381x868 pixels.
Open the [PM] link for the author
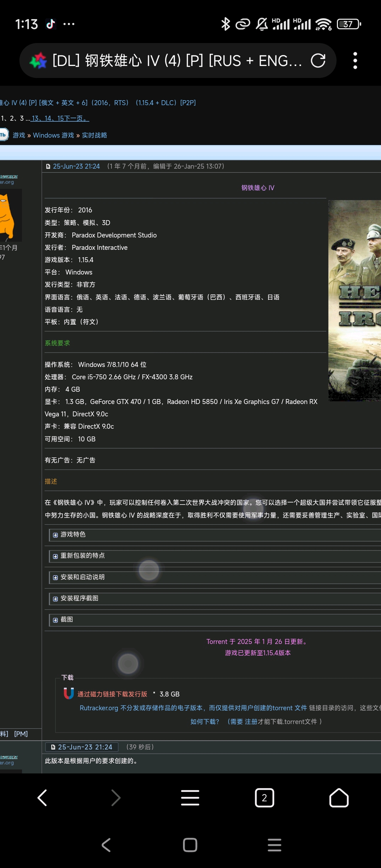point(21,734)
